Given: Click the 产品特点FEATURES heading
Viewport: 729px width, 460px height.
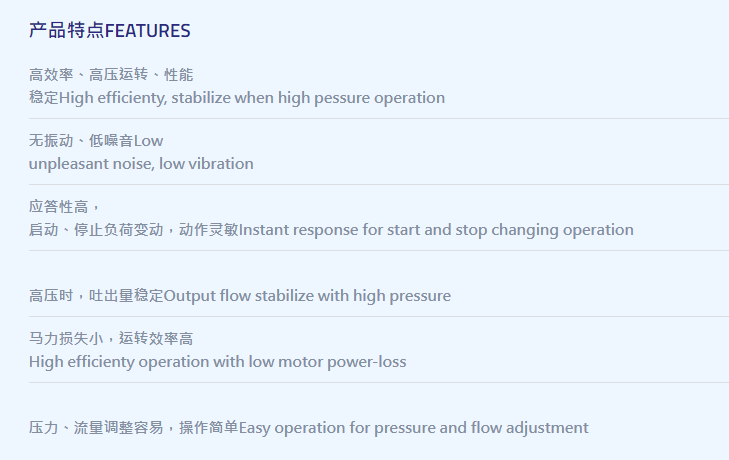Looking at the screenshot, I should 110,31.
